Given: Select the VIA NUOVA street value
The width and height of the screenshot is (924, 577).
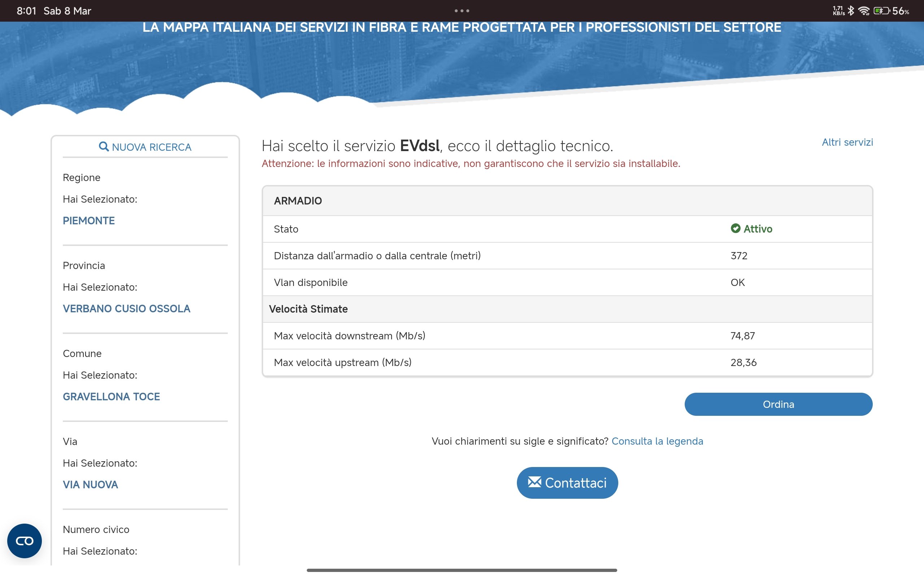Looking at the screenshot, I should (90, 485).
